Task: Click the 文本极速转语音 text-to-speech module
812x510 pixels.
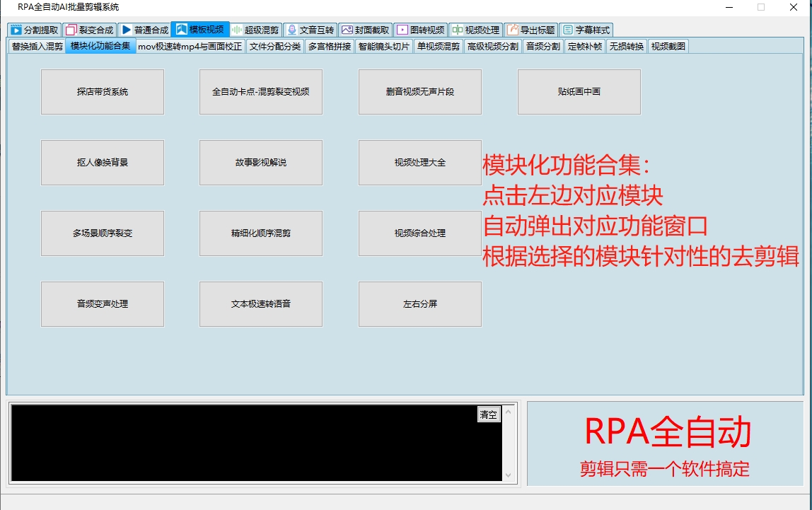Action: tap(260, 304)
